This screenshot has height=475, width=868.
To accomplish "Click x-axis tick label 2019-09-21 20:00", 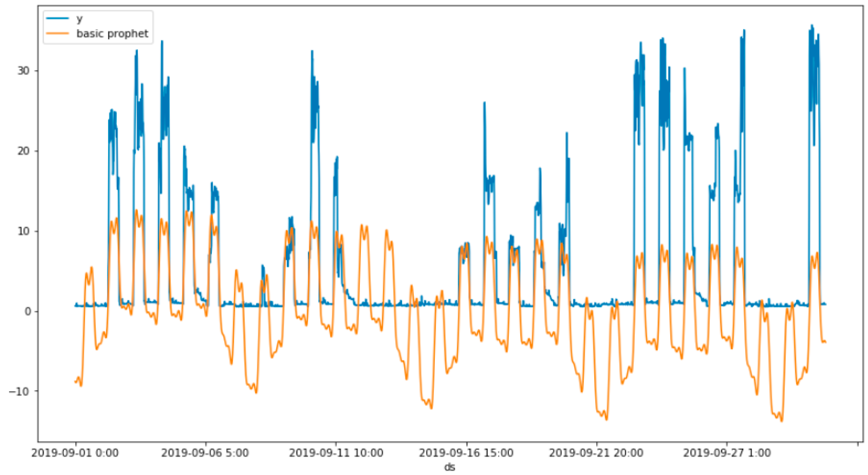I will pos(596,453).
